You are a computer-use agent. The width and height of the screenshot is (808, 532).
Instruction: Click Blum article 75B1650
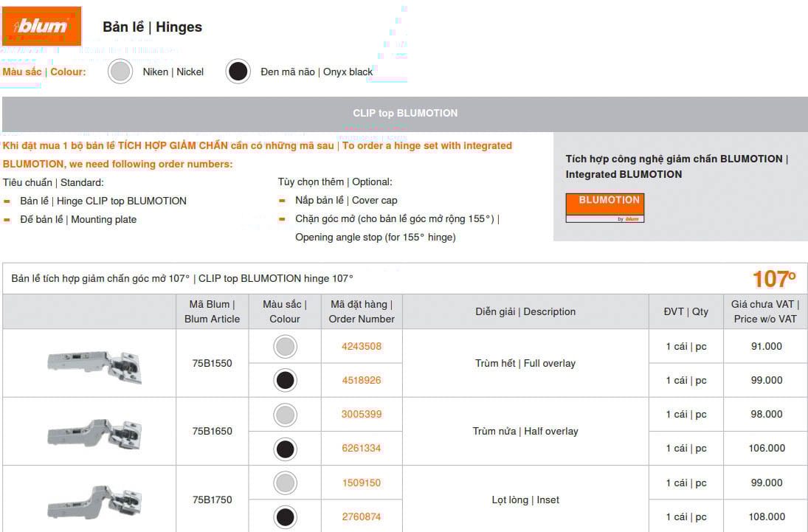[212, 432]
